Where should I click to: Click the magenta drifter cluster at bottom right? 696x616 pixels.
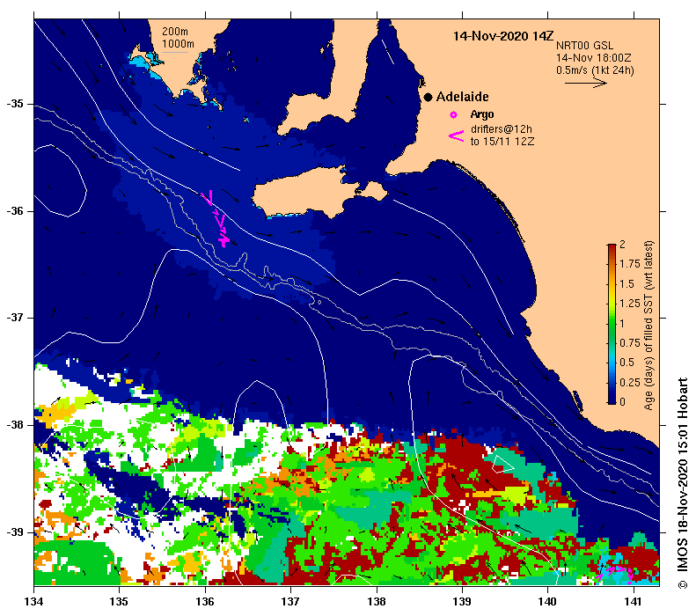(615, 572)
